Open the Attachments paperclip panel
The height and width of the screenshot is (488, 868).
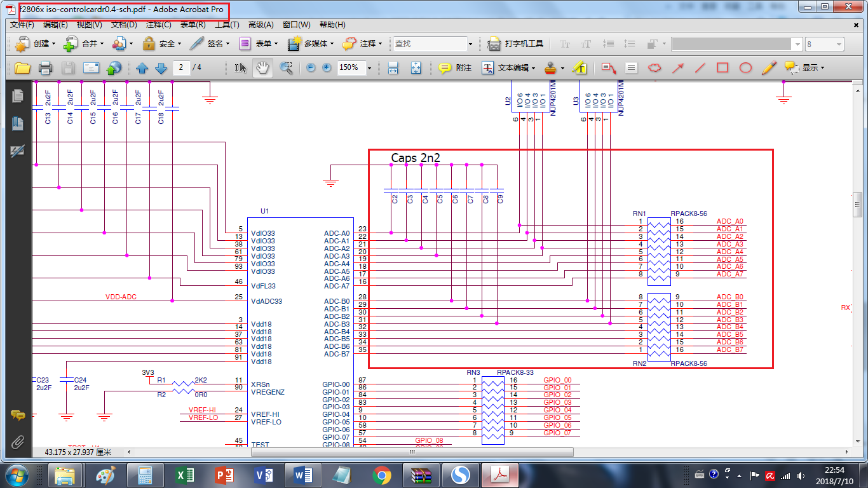point(18,442)
